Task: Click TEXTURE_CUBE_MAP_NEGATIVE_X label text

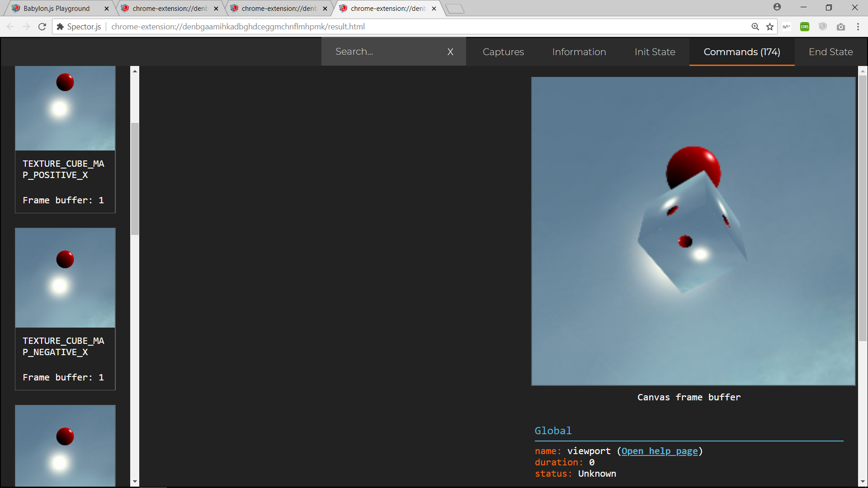Action: coord(63,347)
